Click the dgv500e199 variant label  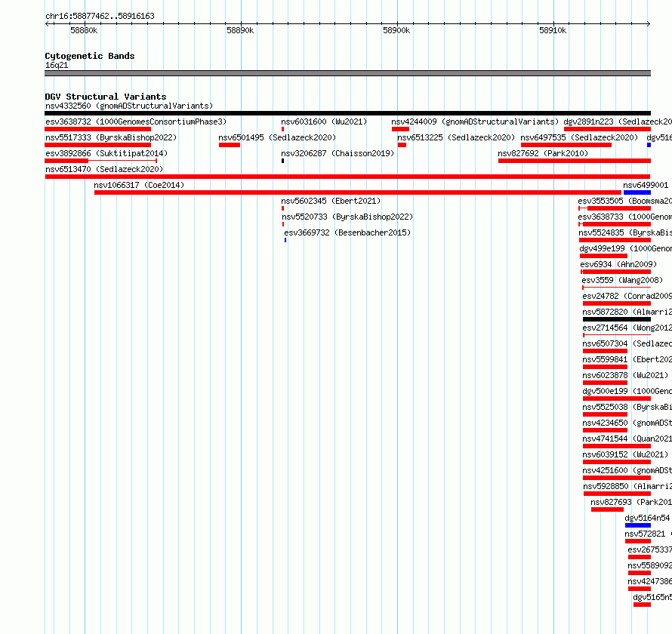click(627, 391)
